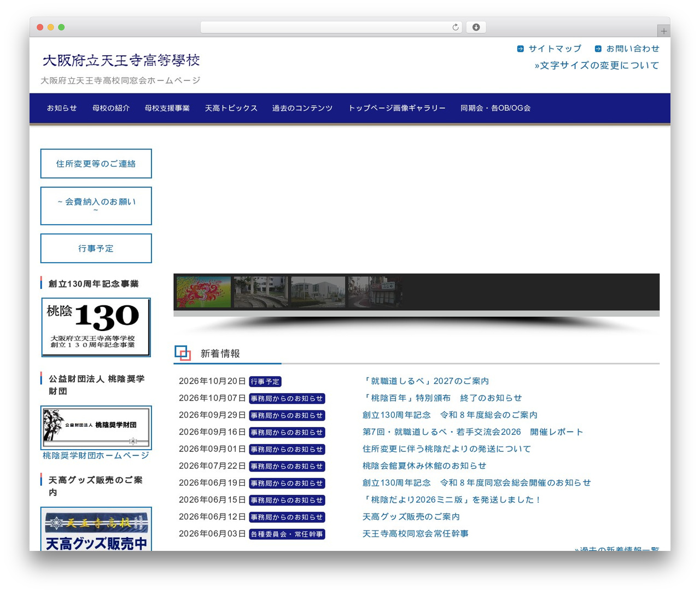Open 天王寺高校同窓会常任幹事 news link
The height and width of the screenshot is (593, 700).
(x=416, y=534)
